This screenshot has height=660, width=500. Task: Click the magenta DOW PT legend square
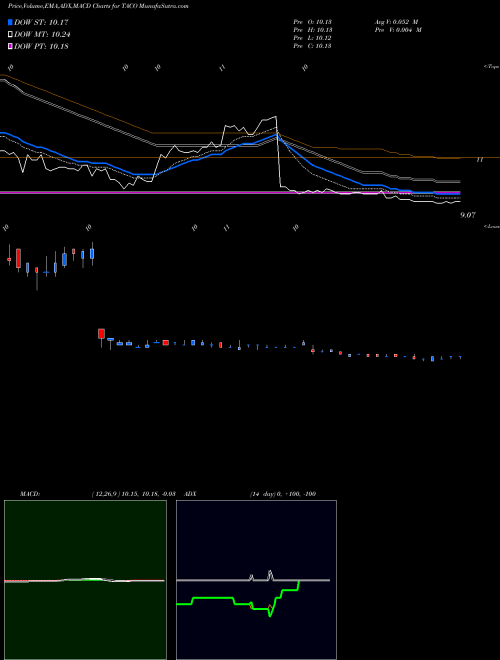[11, 46]
